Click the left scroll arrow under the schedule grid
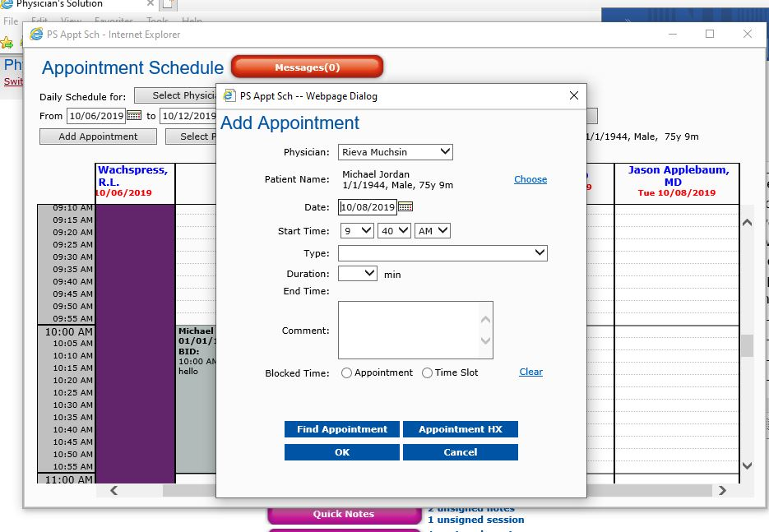This screenshot has width=769, height=532. [113, 490]
